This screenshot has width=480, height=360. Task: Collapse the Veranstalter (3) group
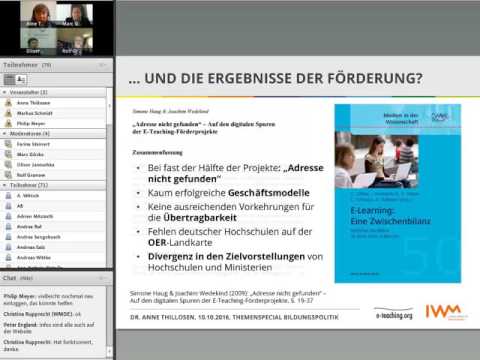[4, 92]
